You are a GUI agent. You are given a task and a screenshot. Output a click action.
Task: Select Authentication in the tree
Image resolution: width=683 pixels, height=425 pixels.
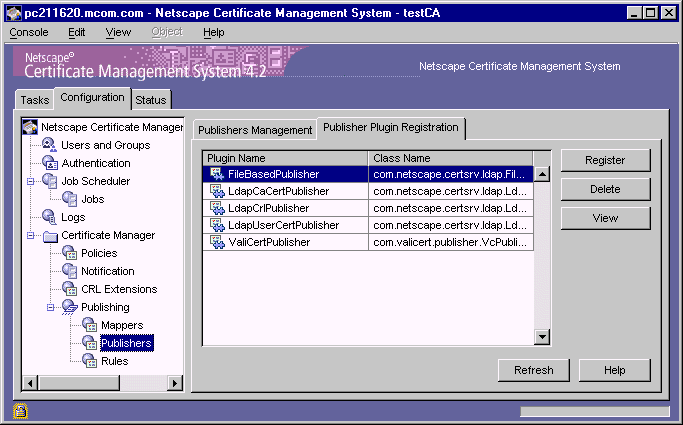(x=96, y=163)
